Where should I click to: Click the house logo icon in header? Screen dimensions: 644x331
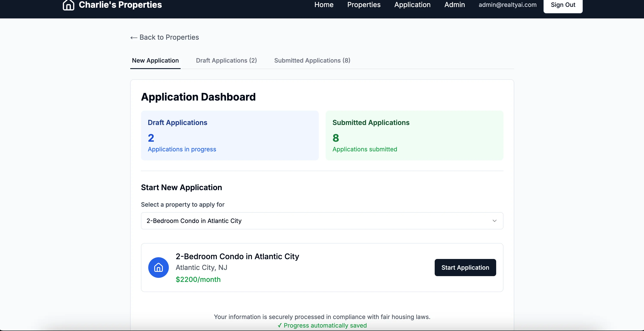(68, 5)
